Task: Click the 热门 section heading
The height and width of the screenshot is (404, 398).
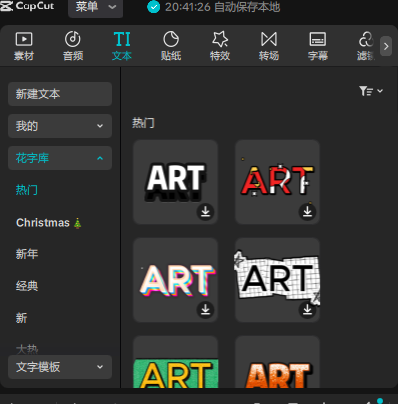Action: pyautogui.click(x=143, y=123)
